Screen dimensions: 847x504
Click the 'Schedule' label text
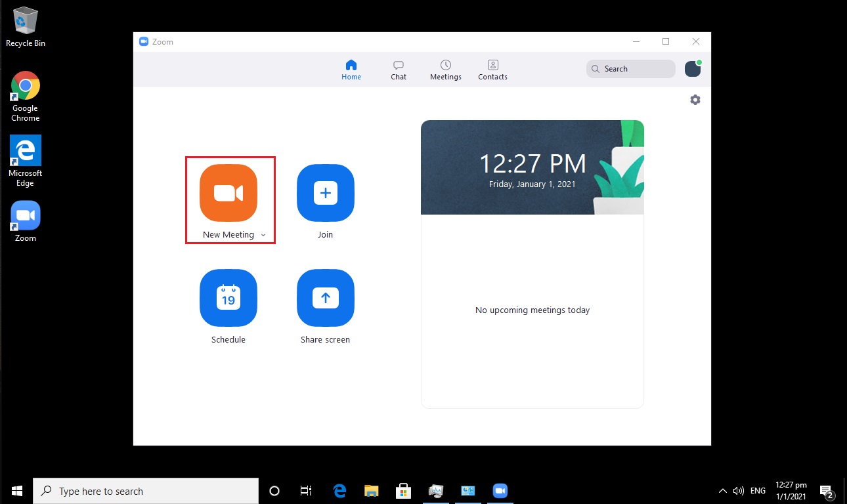(x=228, y=340)
